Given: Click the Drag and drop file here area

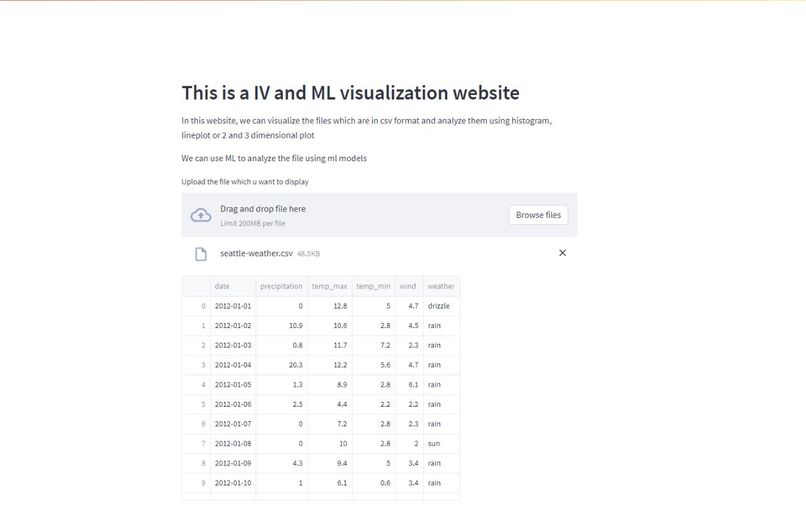Looking at the screenshot, I should pos(379,215).
